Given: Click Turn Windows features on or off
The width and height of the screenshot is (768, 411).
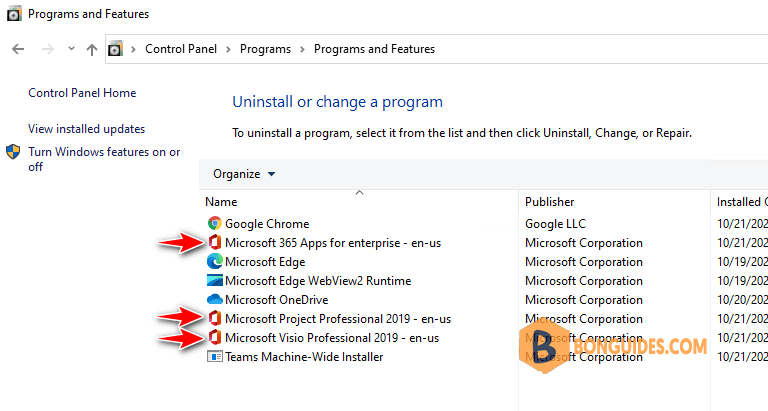Looking at the screenshot, I should (x=104, y=159).
